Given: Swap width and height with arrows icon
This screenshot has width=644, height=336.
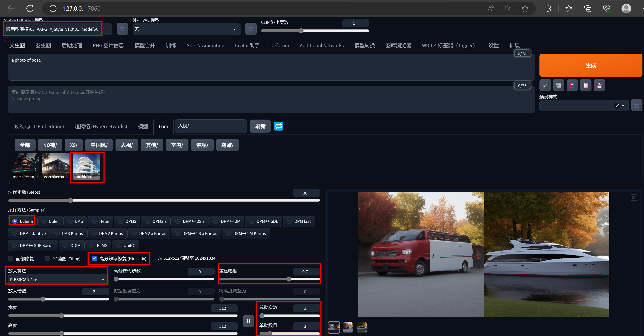Looking at the screenshot, I should 248,321.
